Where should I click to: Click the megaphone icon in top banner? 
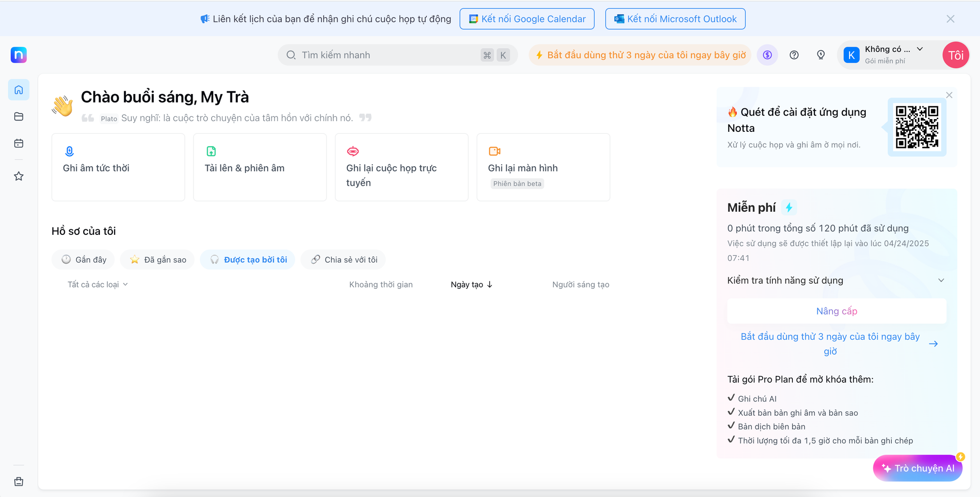[x=205, y=19]
